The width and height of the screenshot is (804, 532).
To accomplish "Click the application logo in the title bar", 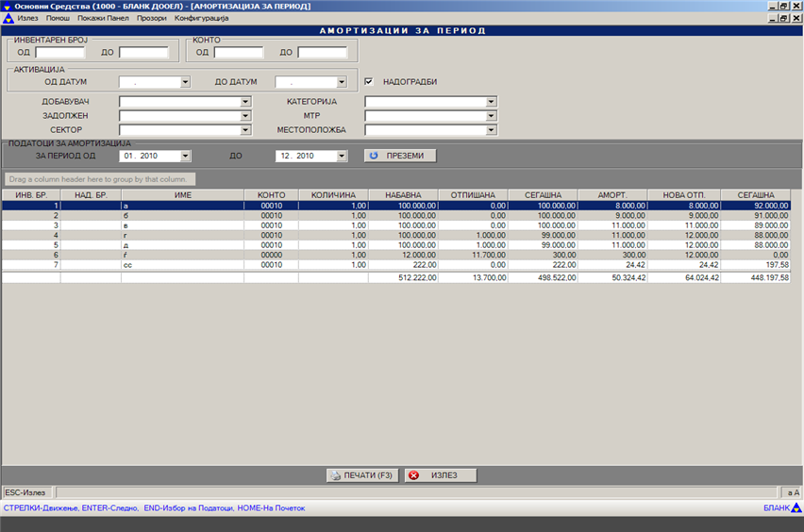I will coord(7,6).
